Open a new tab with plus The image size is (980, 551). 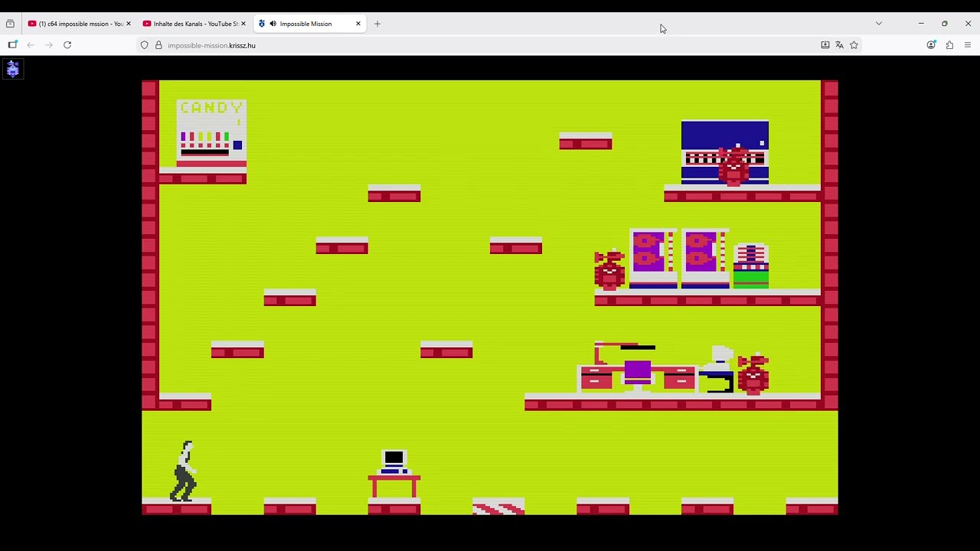(377, 24)
